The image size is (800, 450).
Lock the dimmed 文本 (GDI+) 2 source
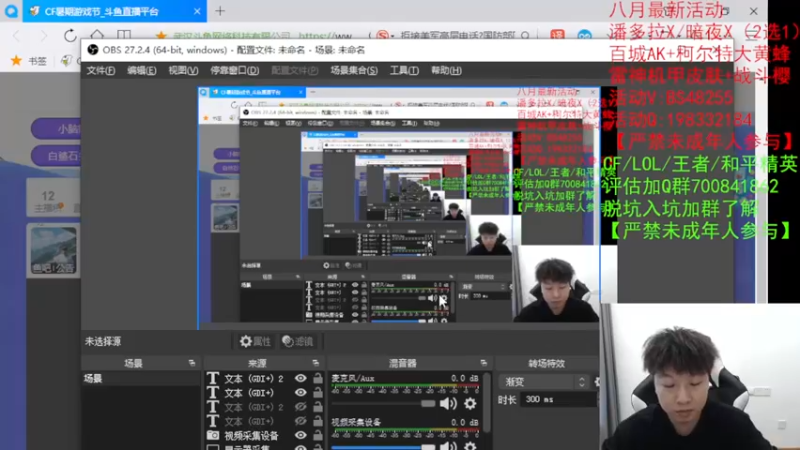coord(318,407)
